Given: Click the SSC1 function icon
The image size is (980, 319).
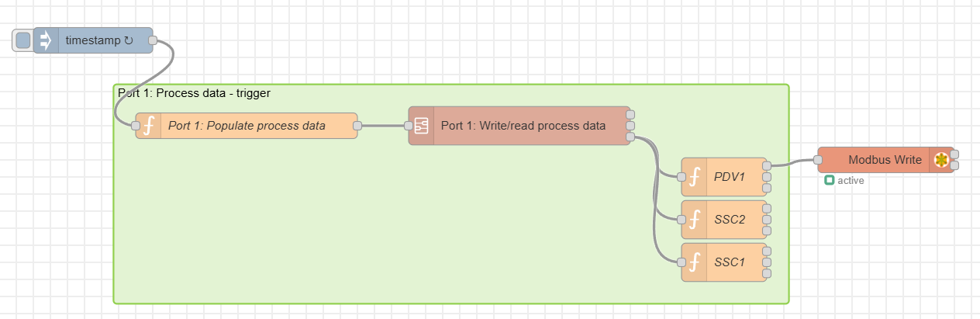Looking at the screenshot, I should click(695, 262).
